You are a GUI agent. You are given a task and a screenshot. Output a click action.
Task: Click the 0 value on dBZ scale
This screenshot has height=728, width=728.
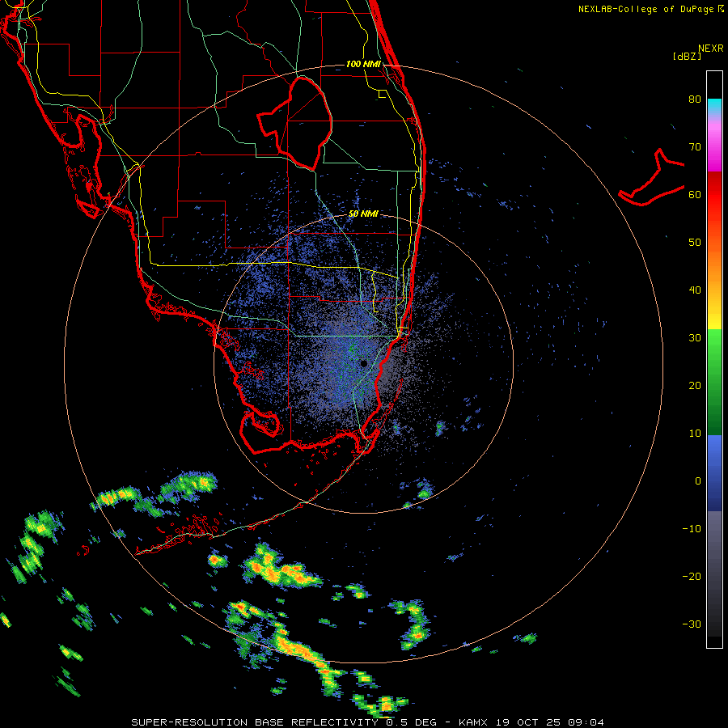coord(698,481)
